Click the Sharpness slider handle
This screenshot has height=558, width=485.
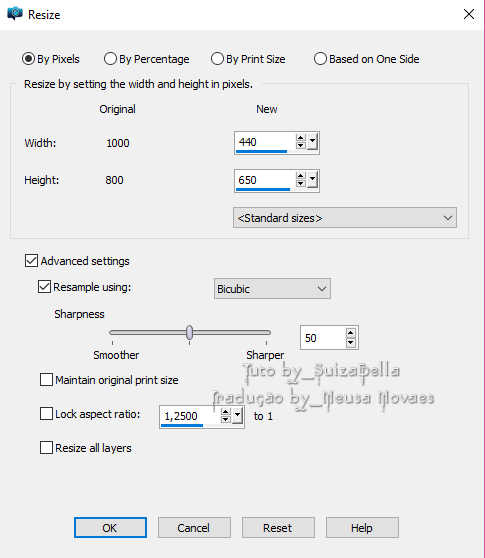(x=190, y=333)
